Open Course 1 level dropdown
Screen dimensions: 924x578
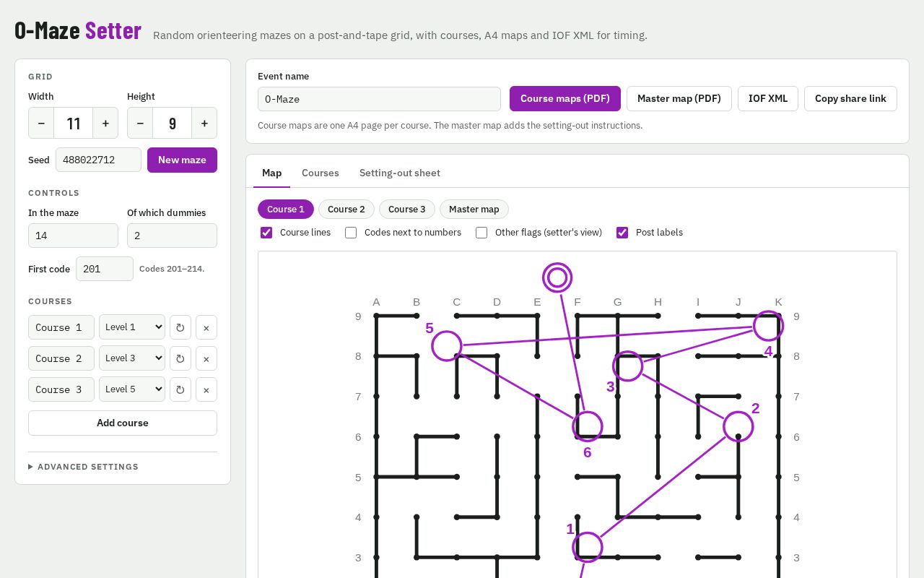(132, 327)
